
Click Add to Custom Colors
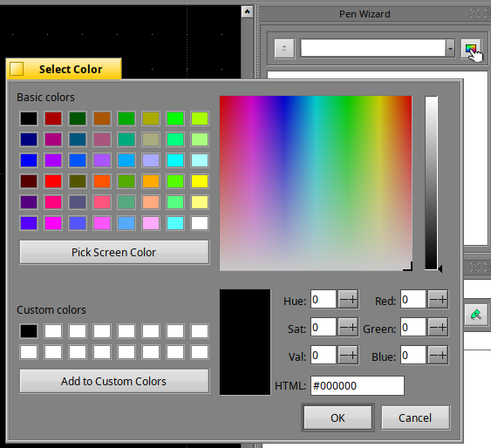pos(114,381)
